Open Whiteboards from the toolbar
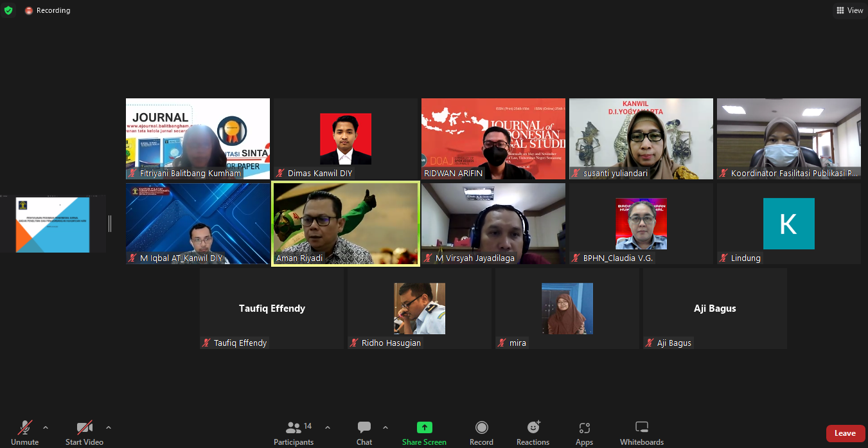This screenshot has height=448, width=868. click(x=641, y=428)
